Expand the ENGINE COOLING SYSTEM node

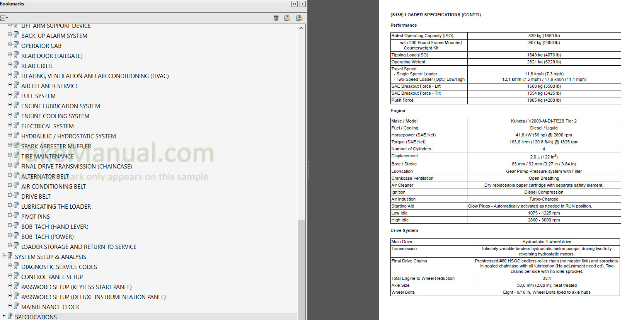click(10, 115)
